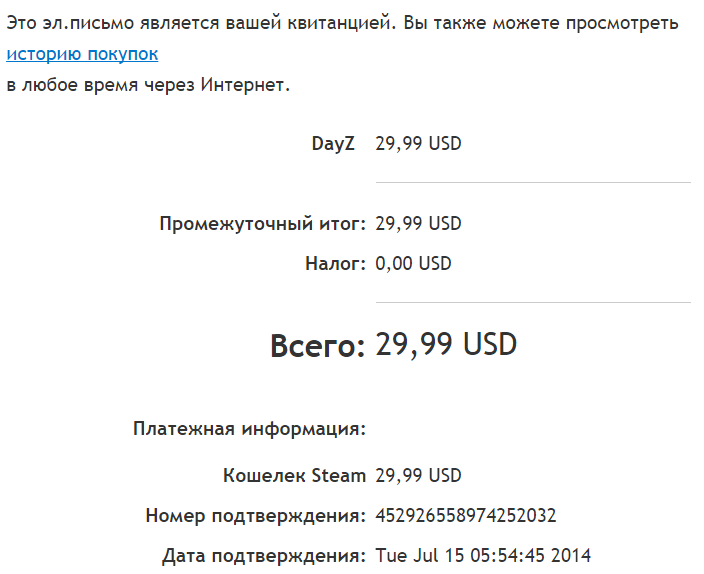Click the Дата подтверждения label
This screenshot has height=574, width=704.
point(264,556)
